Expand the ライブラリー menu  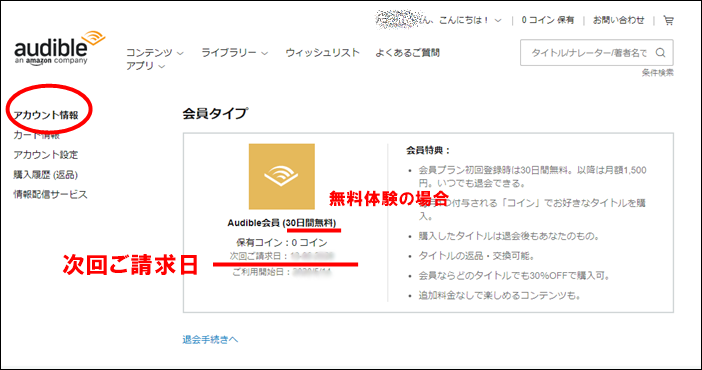(x=234, y=53)
